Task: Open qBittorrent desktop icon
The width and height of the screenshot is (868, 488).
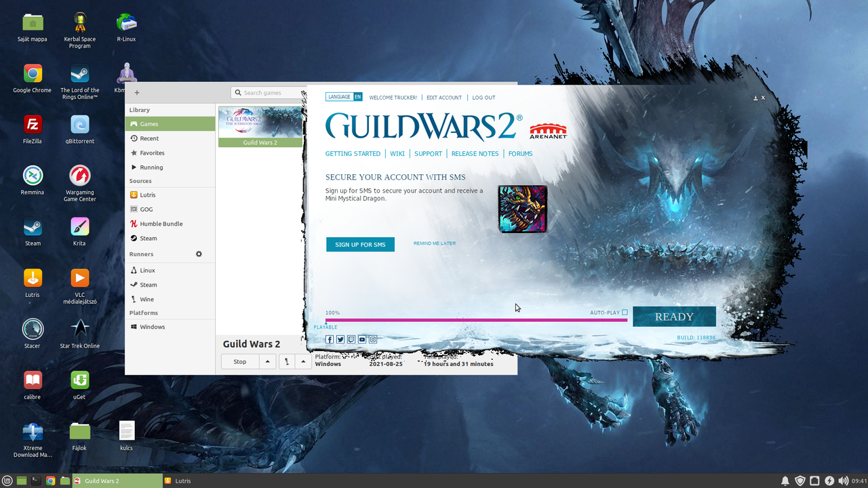Action: point(80,129)
